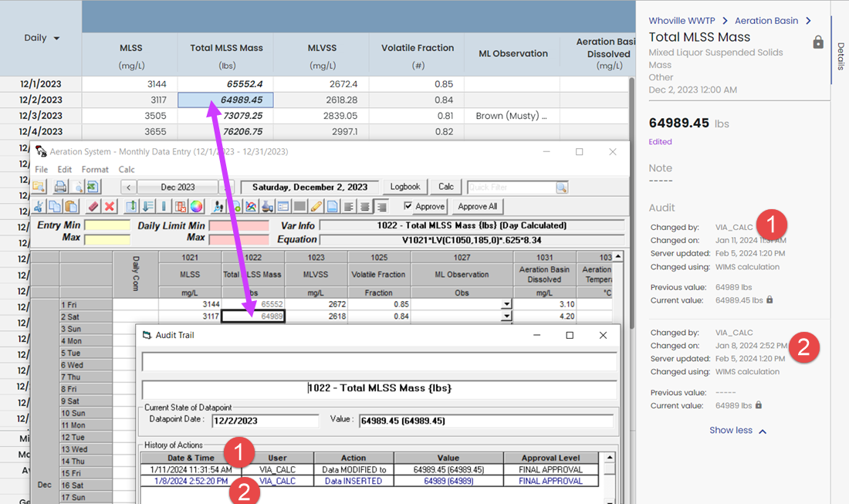The height and width of the screenshot is (504, 849).
Task: Open the color wheel tool
Action: 197,207
